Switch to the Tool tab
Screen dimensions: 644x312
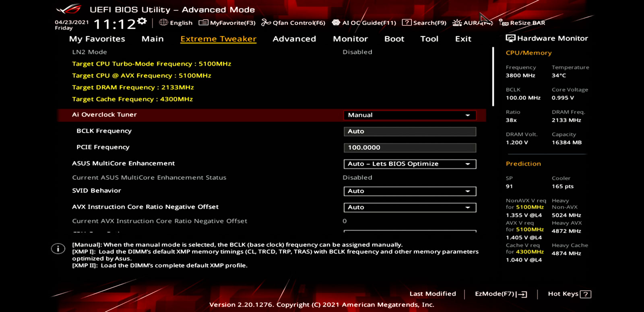coord(429,39)
